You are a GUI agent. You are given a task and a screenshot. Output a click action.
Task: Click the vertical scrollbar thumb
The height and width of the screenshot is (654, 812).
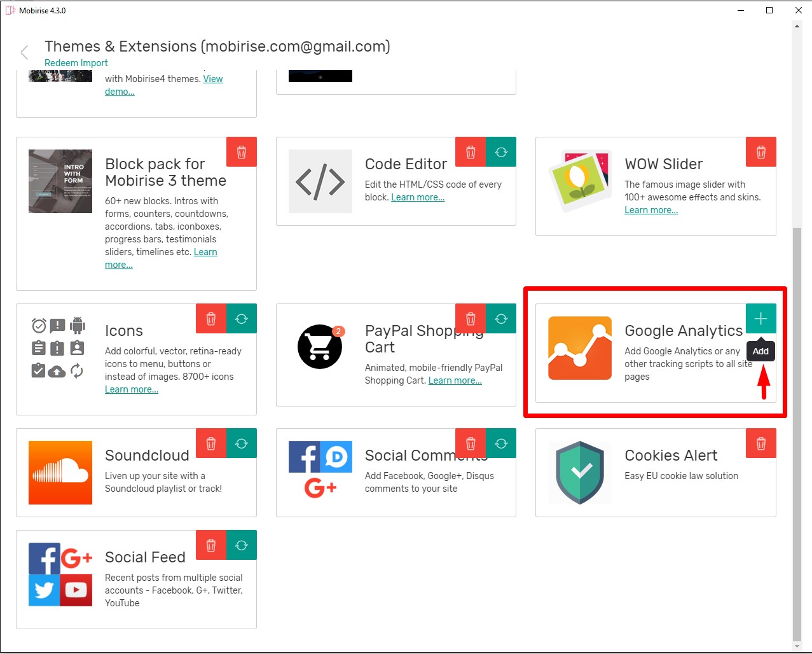coord(797,433)
